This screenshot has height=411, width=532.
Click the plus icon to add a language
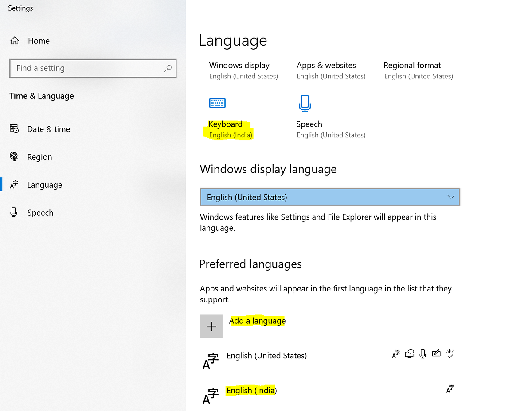click(x=211, y=326)
